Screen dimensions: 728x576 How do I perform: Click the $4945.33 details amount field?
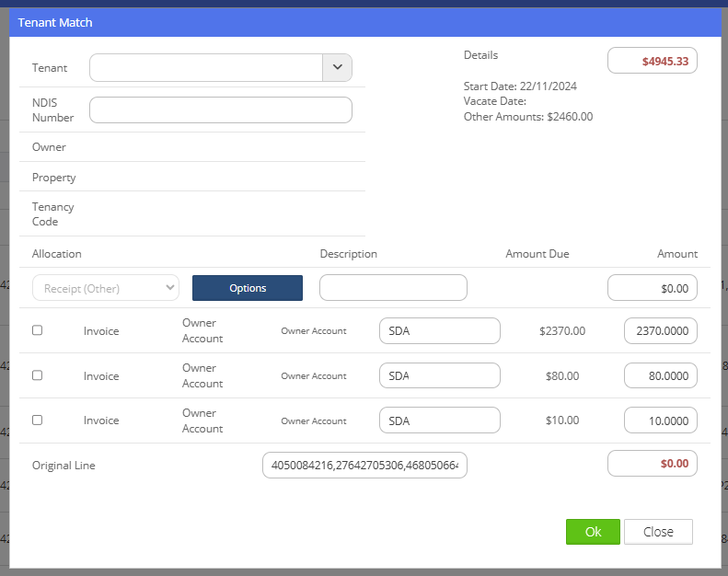pyautogui.click(x=653, y=61)
